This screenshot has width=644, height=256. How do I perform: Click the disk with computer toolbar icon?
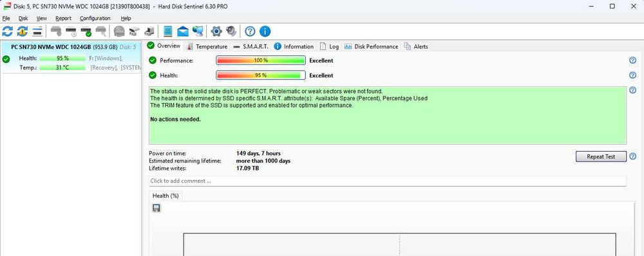[149, 31]
